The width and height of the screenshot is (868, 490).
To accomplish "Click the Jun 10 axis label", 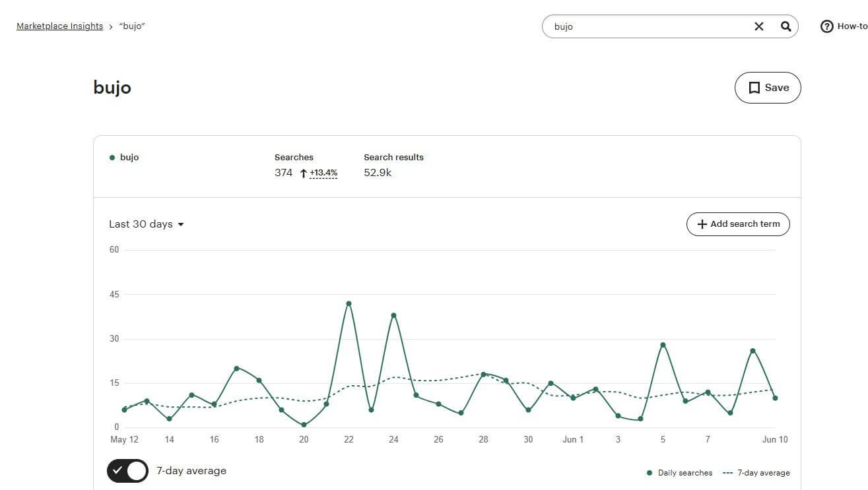I will [774, 440].
